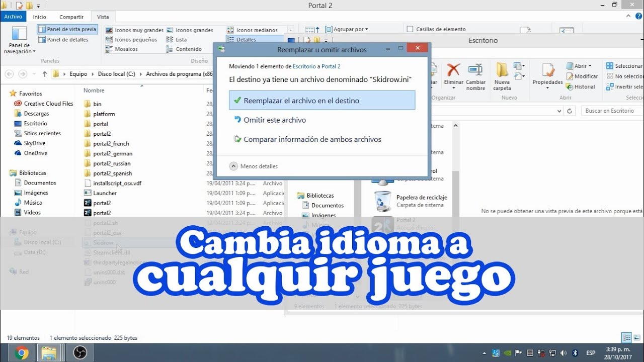
Task: Open Agrupar por dropdown
Action: [x=347, y=29]
